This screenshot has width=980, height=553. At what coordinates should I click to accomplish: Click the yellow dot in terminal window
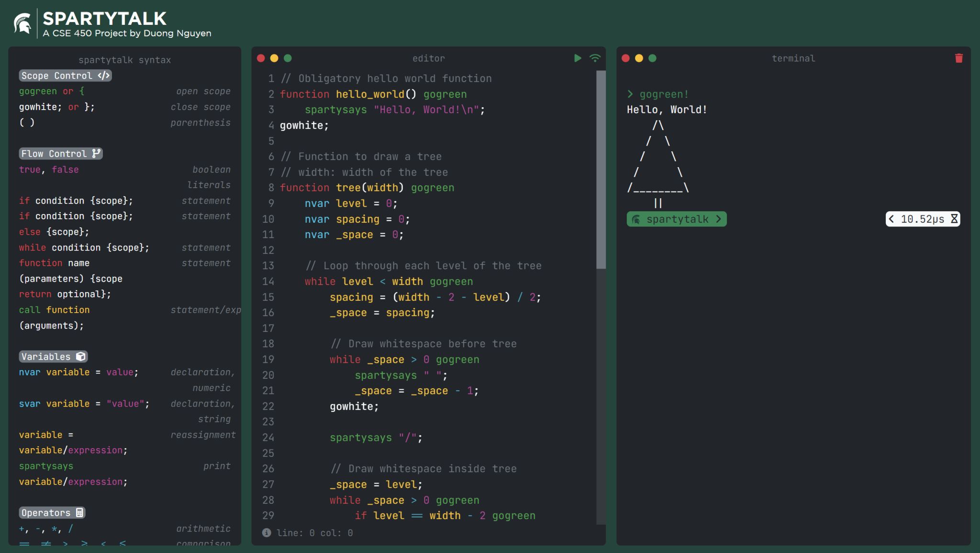(x=639, y=58)
